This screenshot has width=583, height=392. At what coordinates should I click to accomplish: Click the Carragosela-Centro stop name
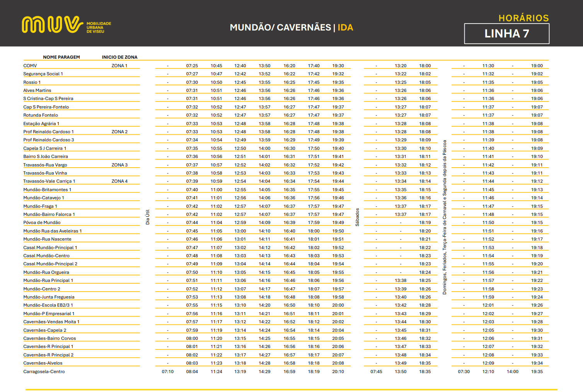point(44,372)
